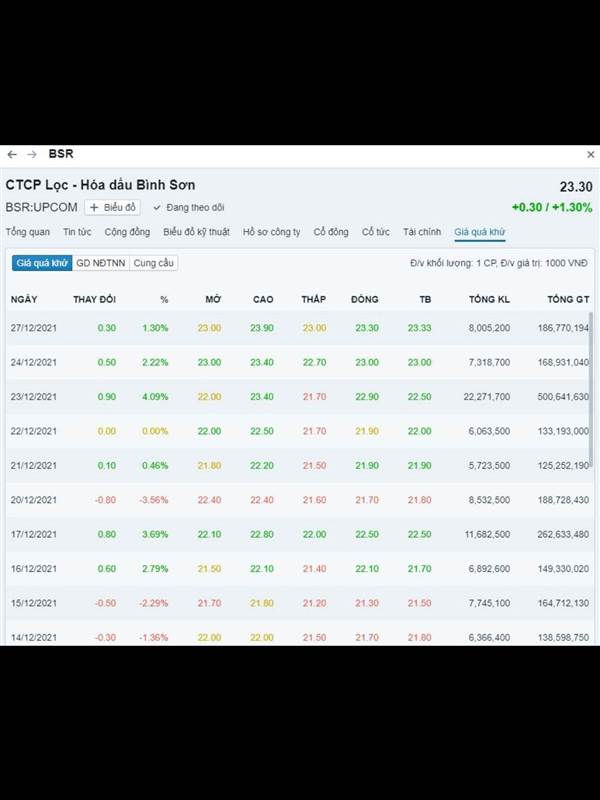
Task: Go back with the left arrow icon
Action: click(x=12, y=154)
